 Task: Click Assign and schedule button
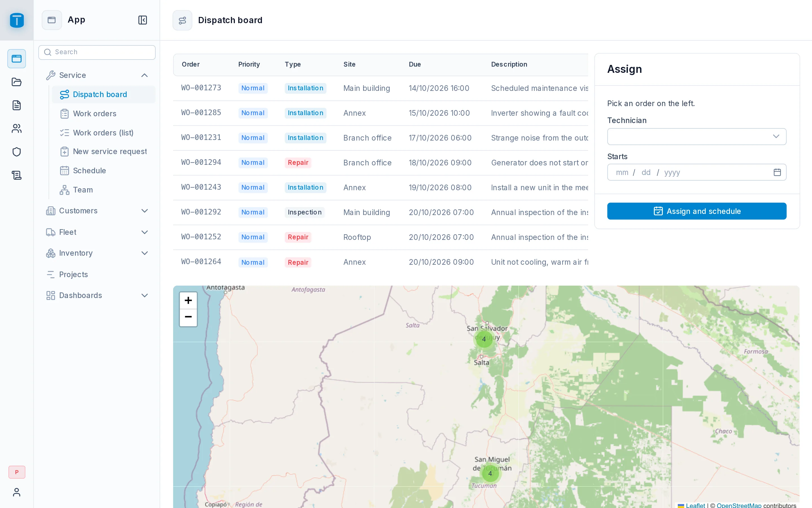point(697,211)
